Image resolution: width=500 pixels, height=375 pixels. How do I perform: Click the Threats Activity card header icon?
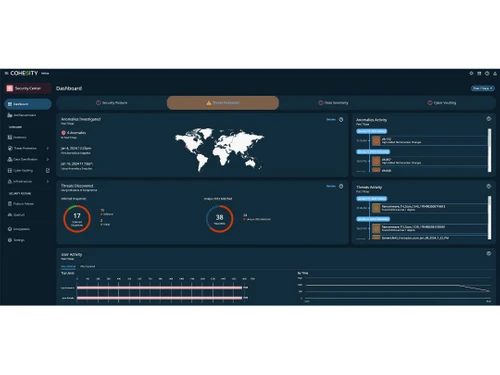(x=489, y=186)
